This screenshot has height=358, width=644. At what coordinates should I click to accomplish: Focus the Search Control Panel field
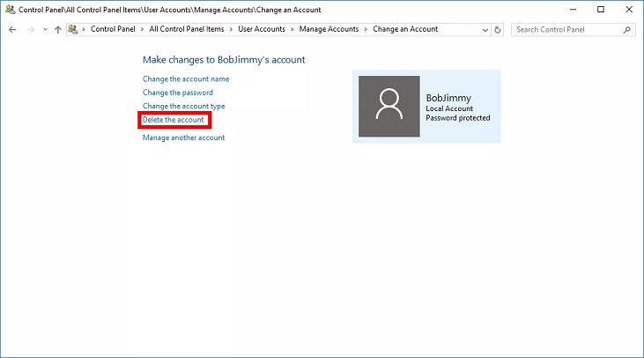566,29
